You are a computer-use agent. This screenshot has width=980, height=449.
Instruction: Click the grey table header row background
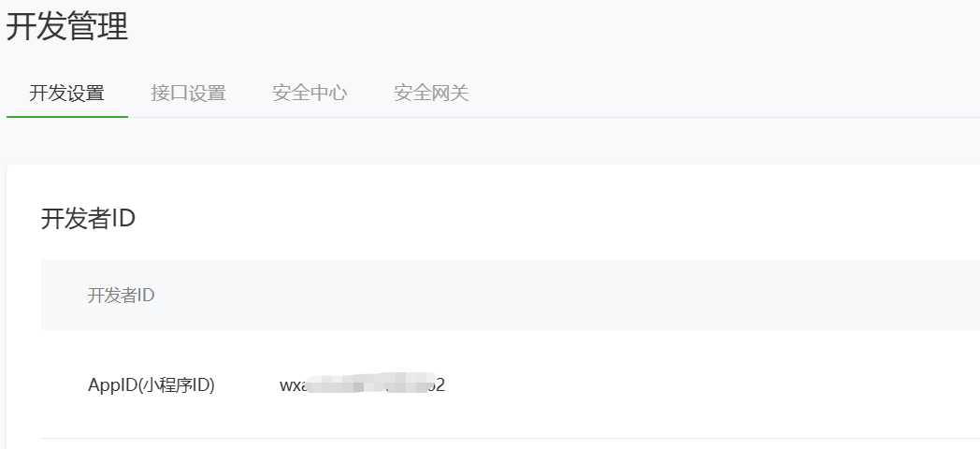tap(510, 296)
